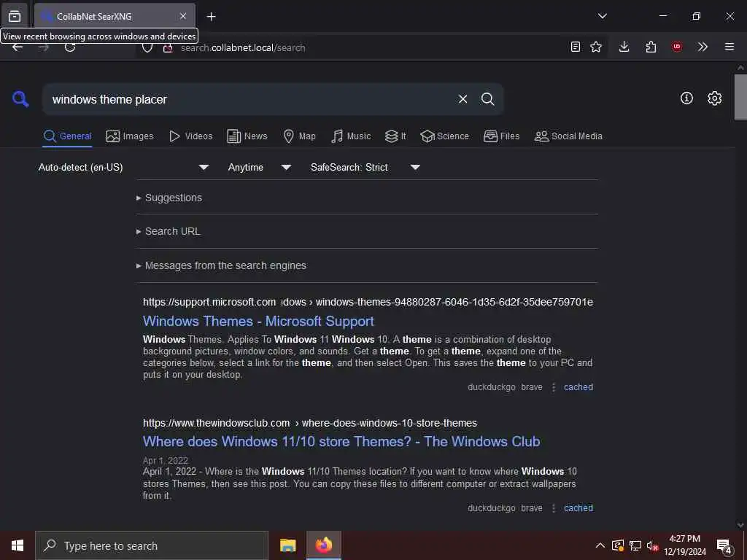
Task: Open File Explorer from taskbar
Action: [x=287, y=545]
